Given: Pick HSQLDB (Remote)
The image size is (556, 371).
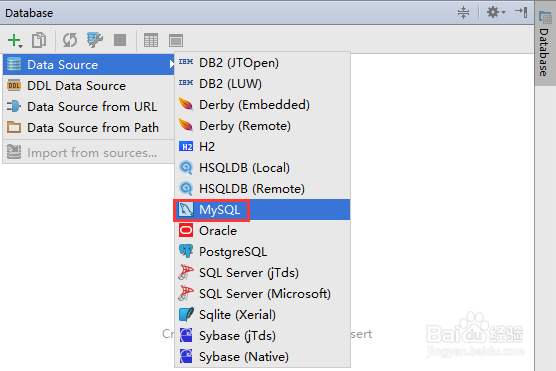Looking at the screenshot, I should 262,188.
